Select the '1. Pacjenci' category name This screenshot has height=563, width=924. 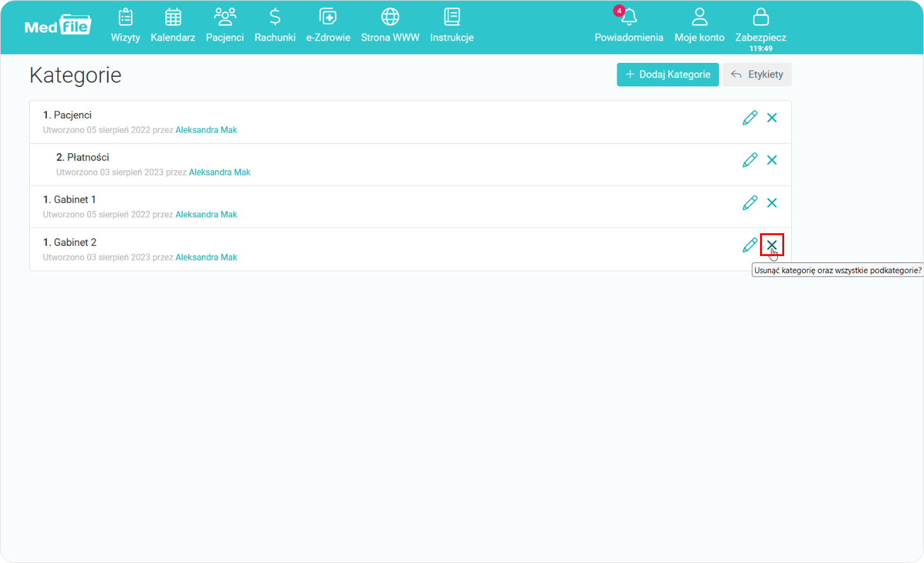(67, 115)
